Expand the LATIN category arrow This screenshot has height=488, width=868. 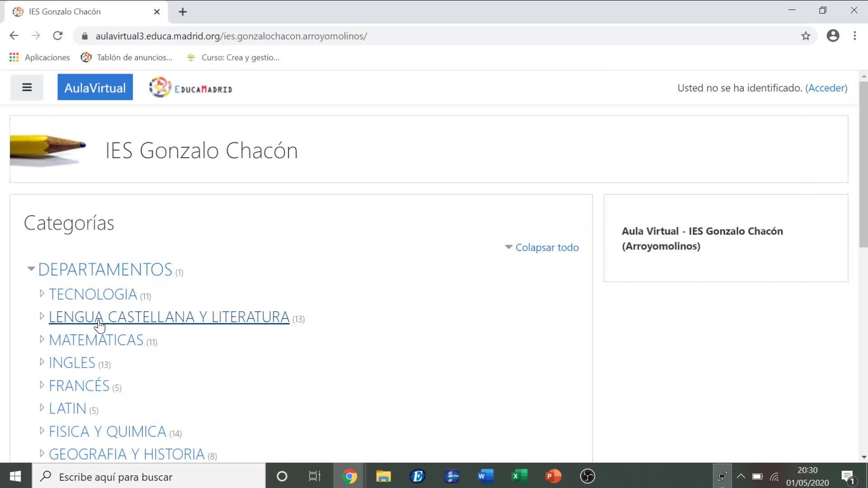(x=42, y=408)
